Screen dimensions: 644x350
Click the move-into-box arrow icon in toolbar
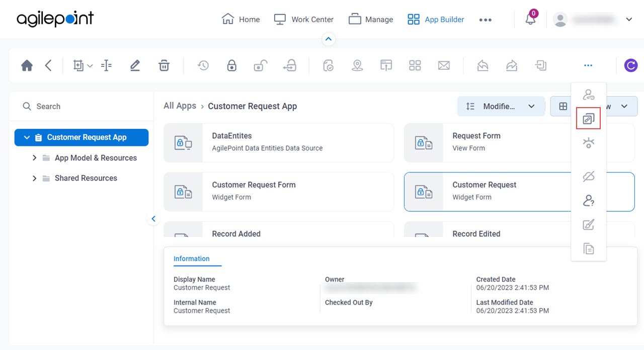pos(541,65)
